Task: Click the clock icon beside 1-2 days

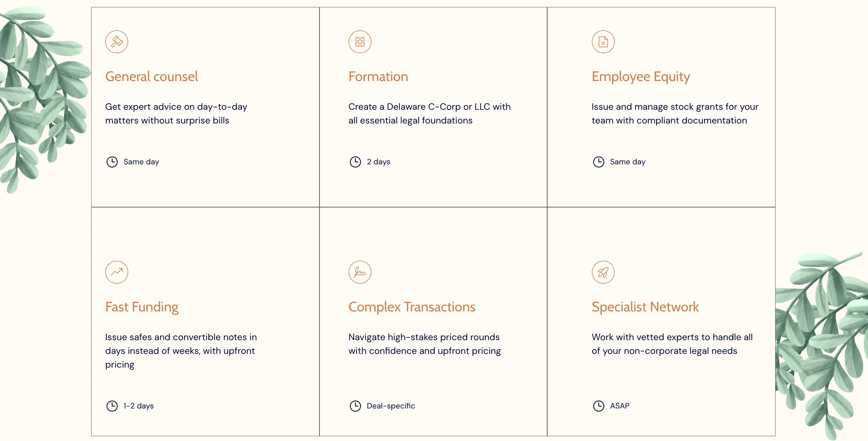Action: click(x=112, y=406)
